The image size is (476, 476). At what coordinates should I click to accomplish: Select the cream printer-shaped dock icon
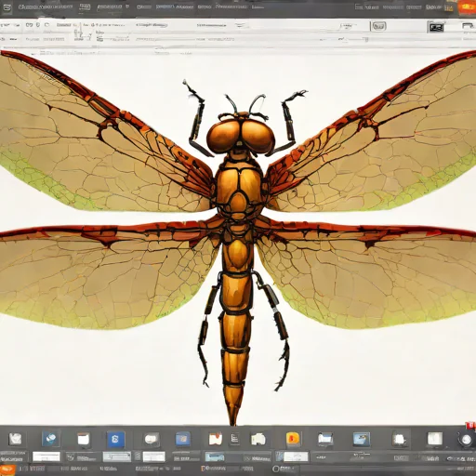pos(258,439)
